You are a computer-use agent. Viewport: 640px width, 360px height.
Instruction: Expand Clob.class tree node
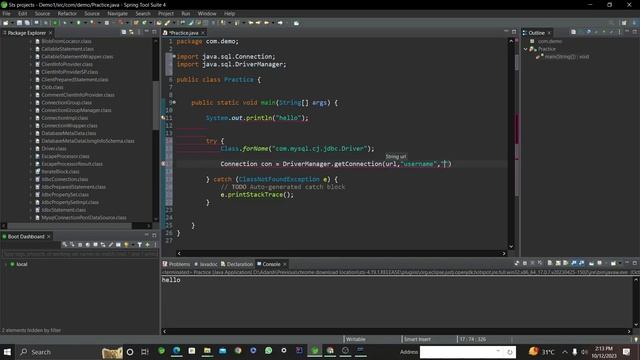point(31,87)
